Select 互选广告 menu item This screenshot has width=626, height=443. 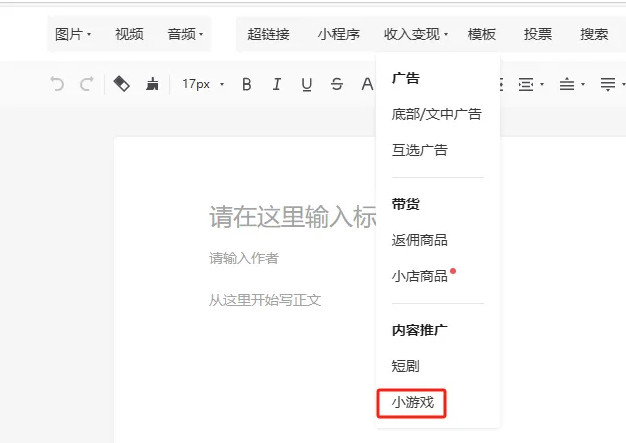tap(420, 150)
